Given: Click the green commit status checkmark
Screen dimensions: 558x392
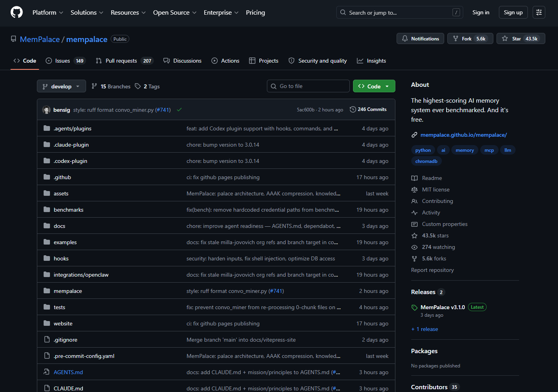Looking at the screenshot, I should 179,110.
